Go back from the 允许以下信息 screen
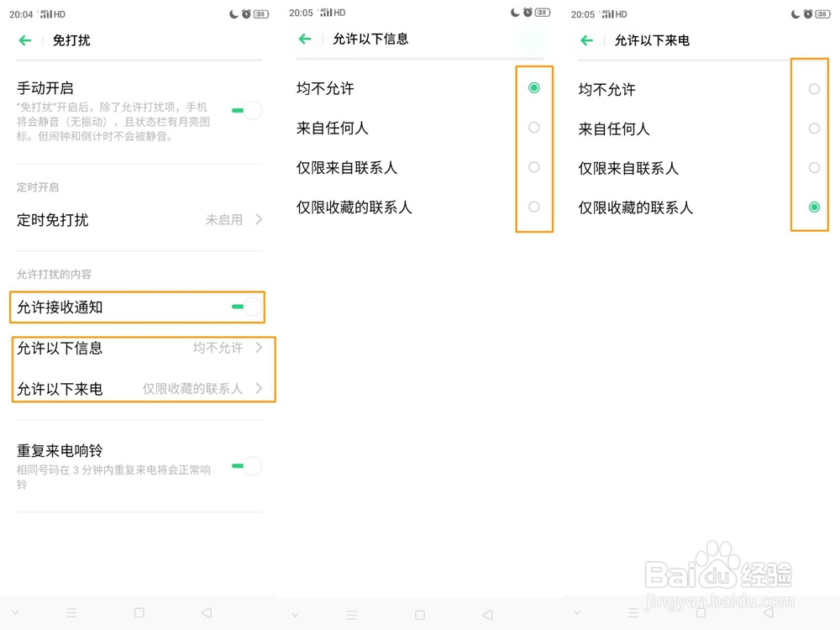 pyautogui.click(x=305, y=39)
